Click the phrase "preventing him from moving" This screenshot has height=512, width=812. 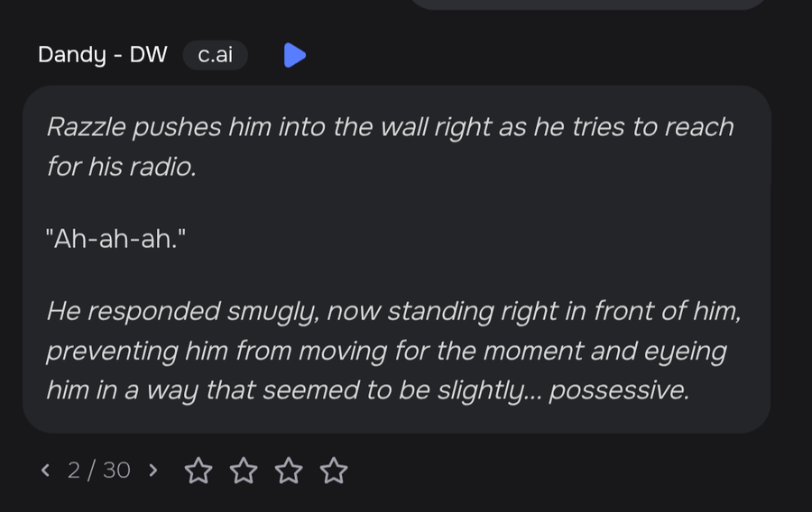(217, 351)
